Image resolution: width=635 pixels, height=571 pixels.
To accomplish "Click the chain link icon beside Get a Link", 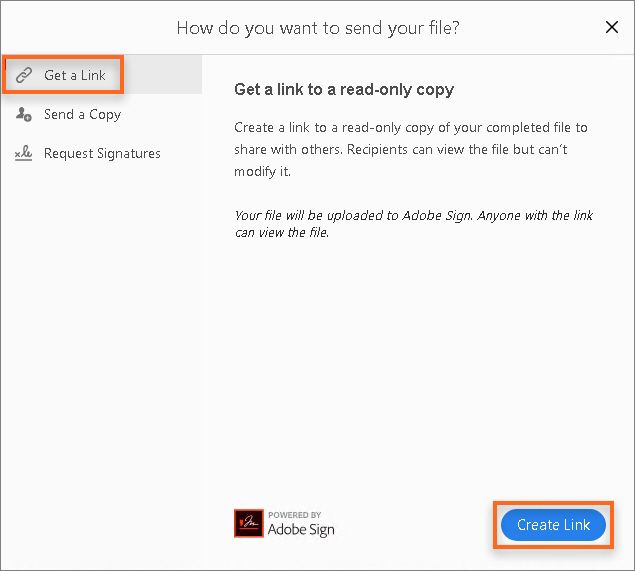I will coord(24,76).
